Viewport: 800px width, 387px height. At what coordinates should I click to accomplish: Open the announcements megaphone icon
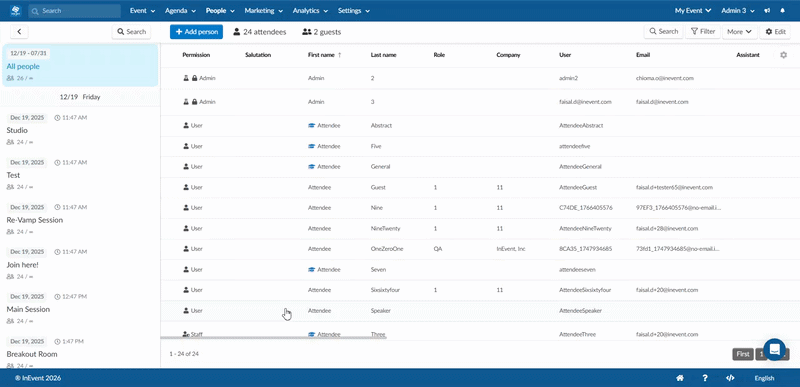pyautogui.click(x=767, y=11)
